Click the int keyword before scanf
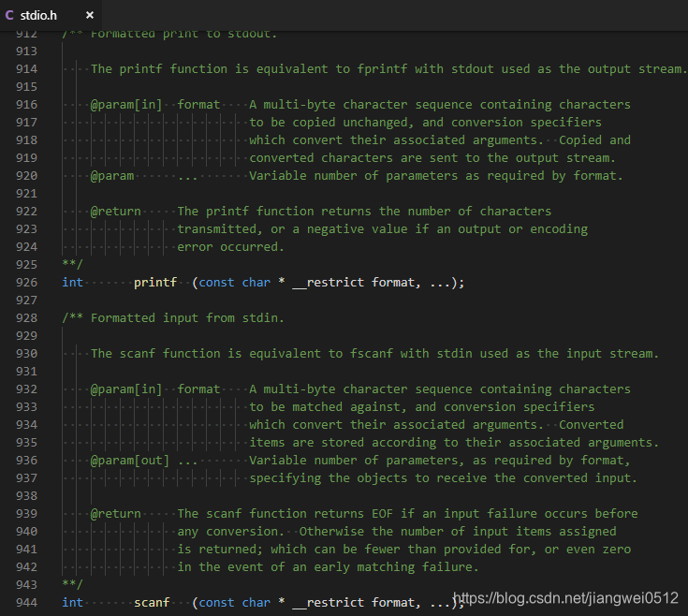 click(x=72, y=603)
